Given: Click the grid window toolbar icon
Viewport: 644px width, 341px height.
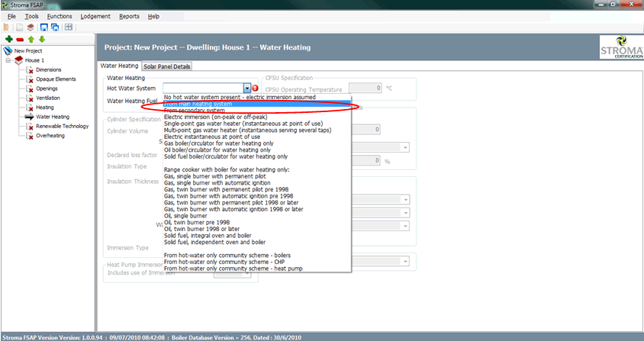Looking at the screenshot, I should 69,27.
